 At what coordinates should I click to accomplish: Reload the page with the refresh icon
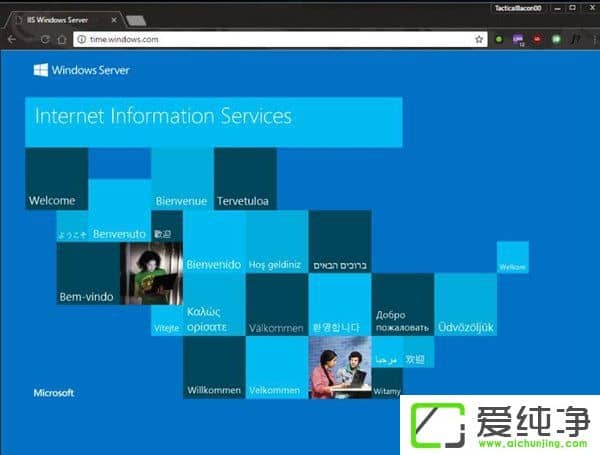tap(45, 39)
